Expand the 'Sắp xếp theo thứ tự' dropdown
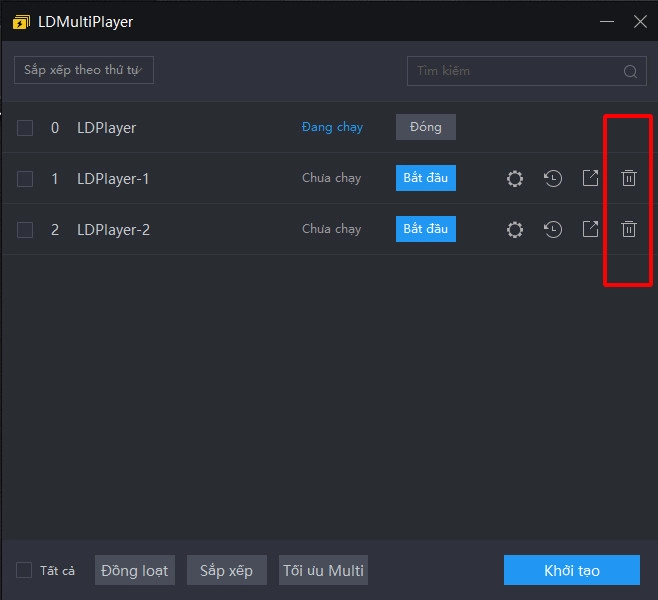Screen dimensions: 658x600 tap(83, 70)
